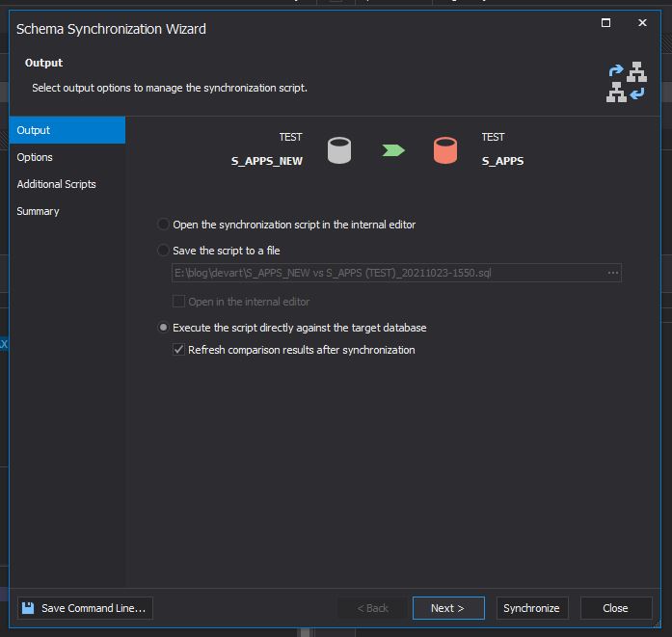Switch to the Options page
Viewport: 672px width, 637px height.
tap(35, 157)
